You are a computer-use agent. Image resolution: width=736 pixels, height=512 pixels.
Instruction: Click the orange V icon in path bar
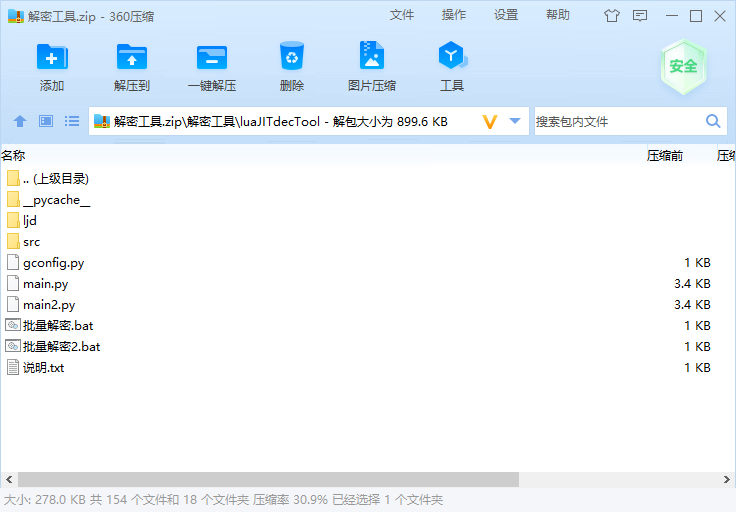(x=490, y=122)
